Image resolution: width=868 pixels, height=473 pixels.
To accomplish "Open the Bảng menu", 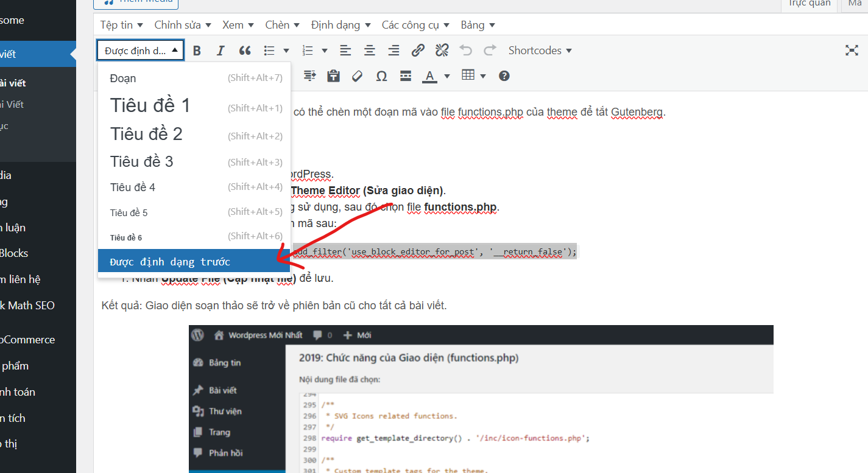I will 478,25.
